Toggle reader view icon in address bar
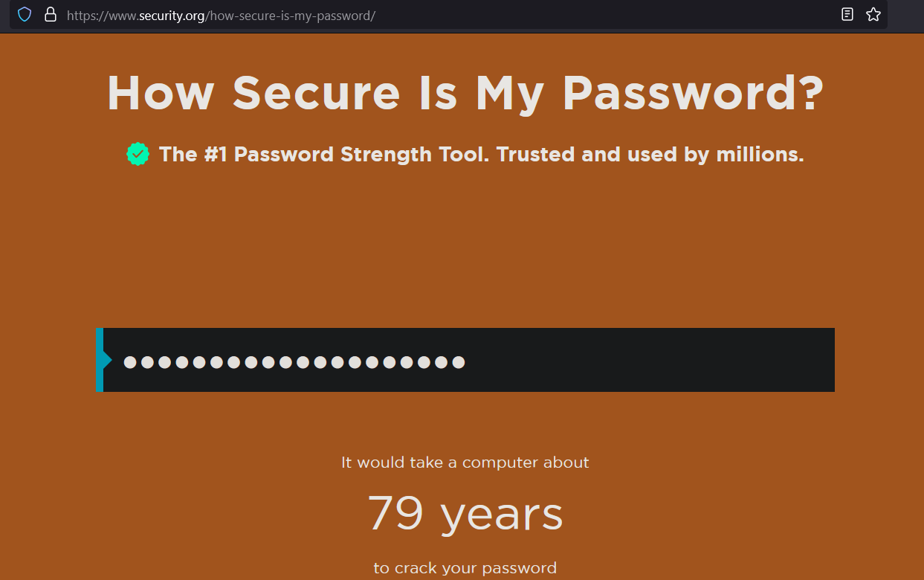 point(847,14)
